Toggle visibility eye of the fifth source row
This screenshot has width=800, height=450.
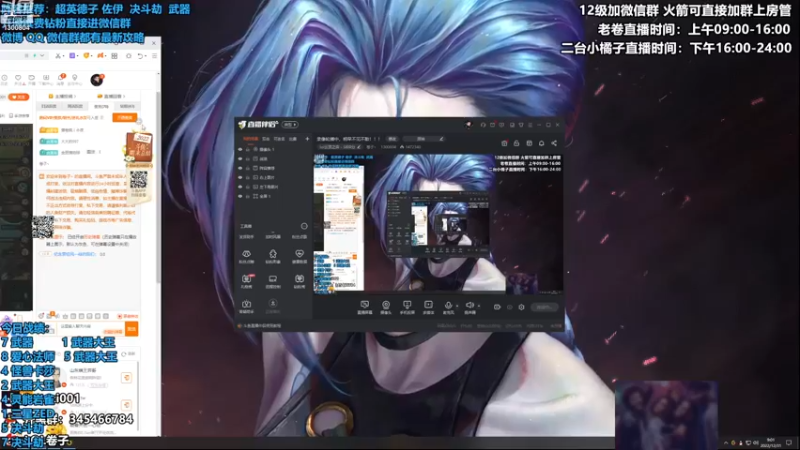(x=240, y=187)
